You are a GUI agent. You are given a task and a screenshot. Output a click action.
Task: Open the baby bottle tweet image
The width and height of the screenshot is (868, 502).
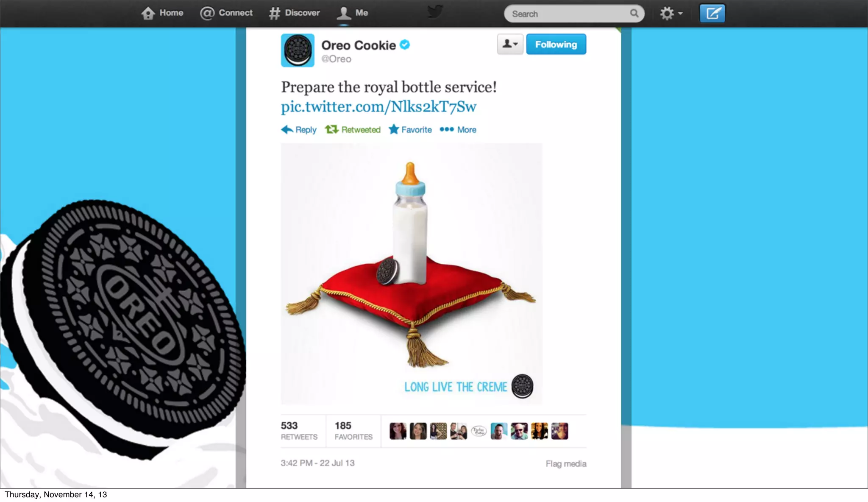[412, 274]
